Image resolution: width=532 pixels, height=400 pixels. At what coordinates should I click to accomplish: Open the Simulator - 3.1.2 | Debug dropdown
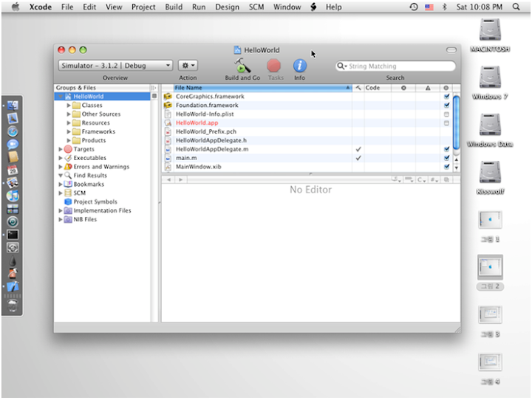[115, 66]
